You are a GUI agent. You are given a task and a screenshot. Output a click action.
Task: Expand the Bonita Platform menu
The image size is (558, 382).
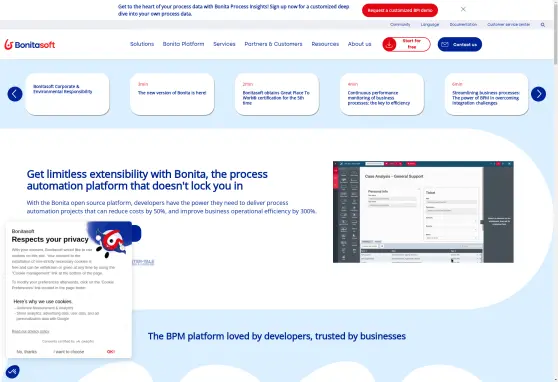183,44
